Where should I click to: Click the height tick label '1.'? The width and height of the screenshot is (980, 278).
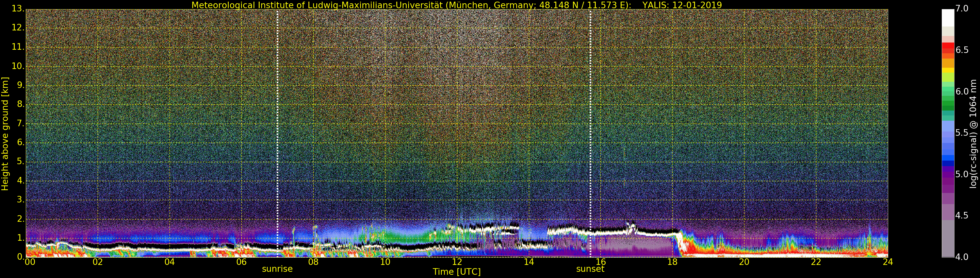[21, 238]
